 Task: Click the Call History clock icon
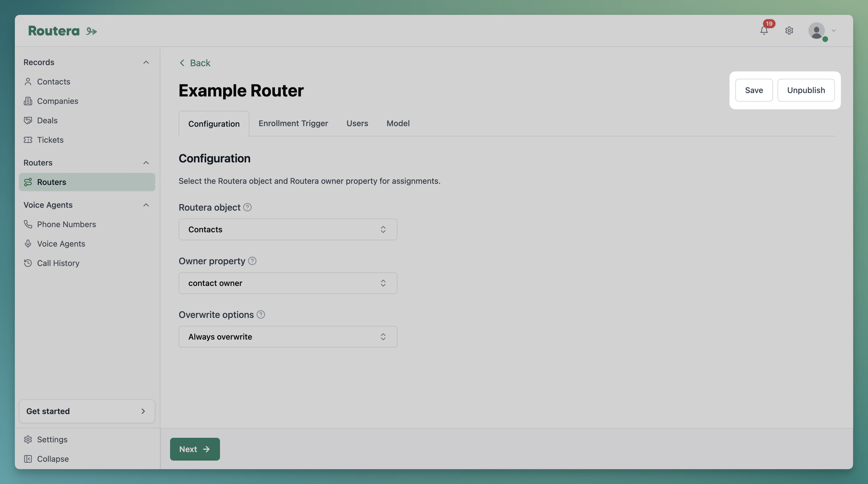tap(28, 263)
